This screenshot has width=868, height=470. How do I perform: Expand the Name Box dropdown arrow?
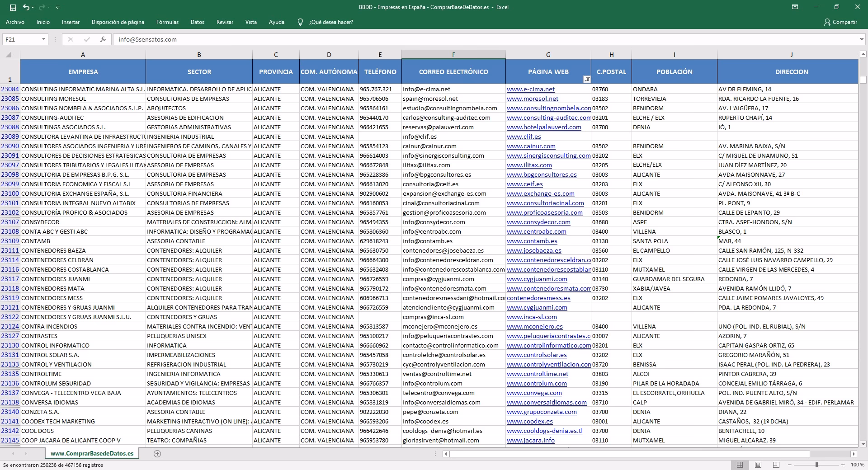(43, 39)
